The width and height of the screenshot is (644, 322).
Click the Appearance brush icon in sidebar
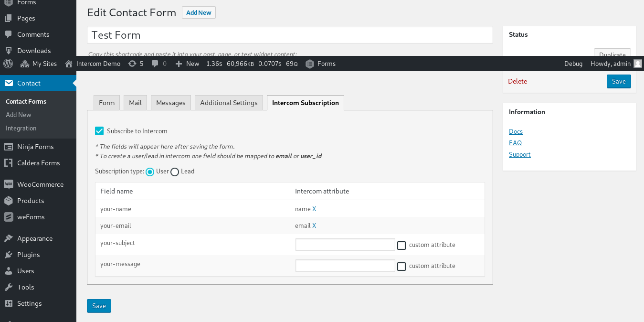click(8, 238)
